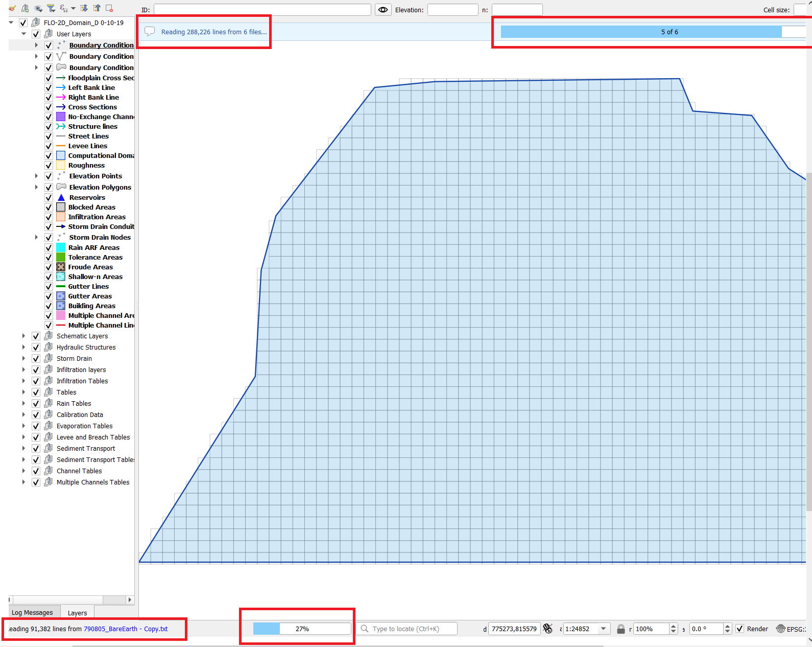The height and width of the screenshot is (647, 812).
Task: Click the Expand All layers icon
Action: (x=84, y=8)
